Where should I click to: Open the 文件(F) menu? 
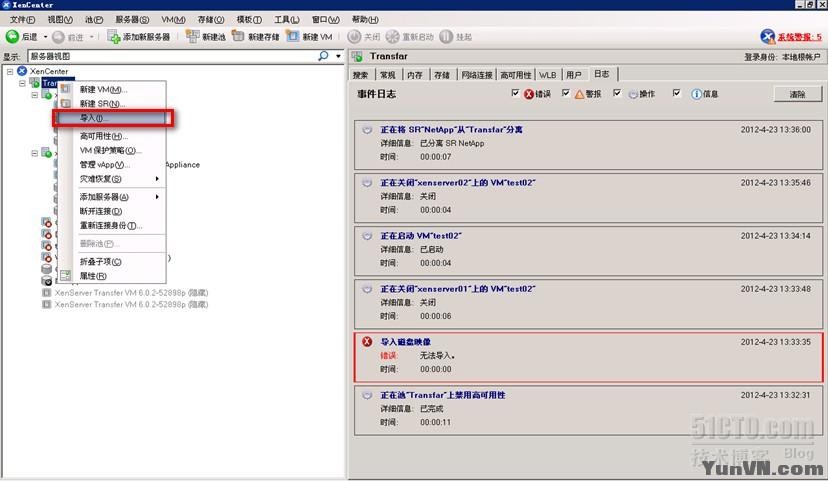22,20
